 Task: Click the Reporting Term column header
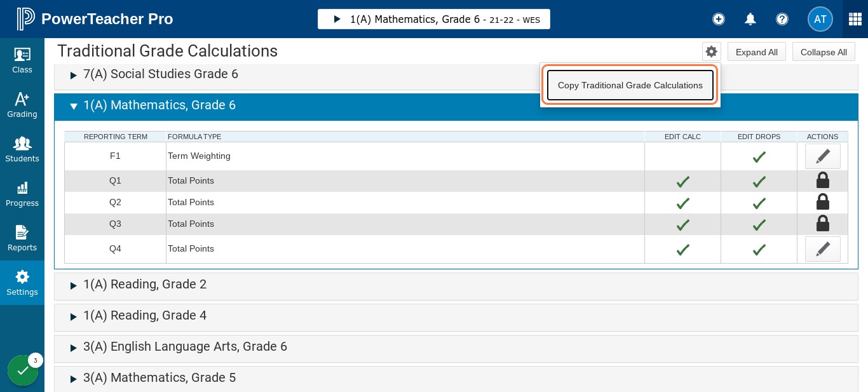coord(116,137)
